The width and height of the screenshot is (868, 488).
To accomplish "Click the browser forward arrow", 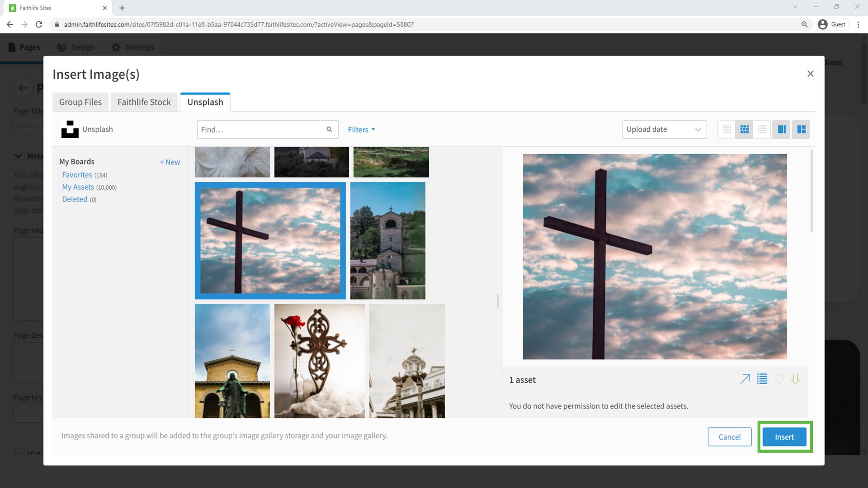I will [x=24, y=24].
